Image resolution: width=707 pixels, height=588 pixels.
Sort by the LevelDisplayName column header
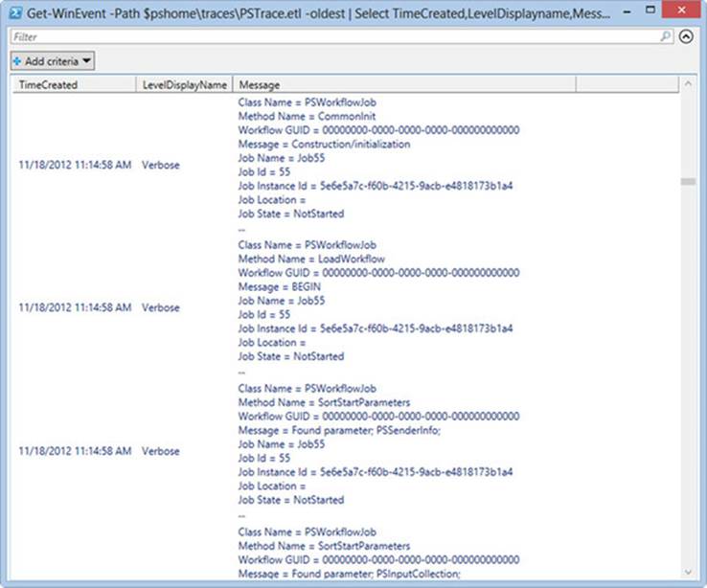[185, 84]
